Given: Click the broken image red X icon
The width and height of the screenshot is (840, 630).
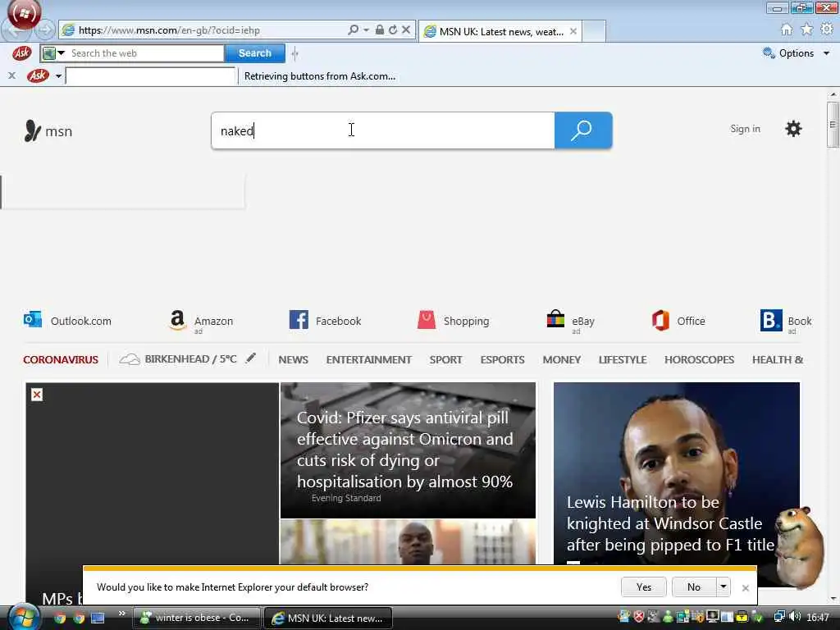Looking at the screenshot, I should click(37, 395).
